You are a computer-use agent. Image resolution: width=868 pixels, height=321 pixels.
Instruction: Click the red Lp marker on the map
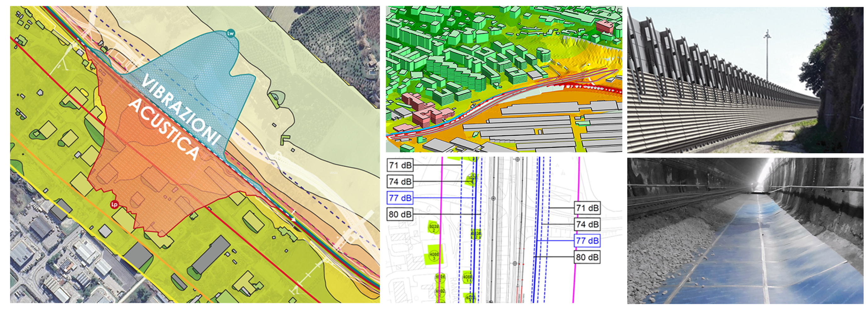(115, 204)
